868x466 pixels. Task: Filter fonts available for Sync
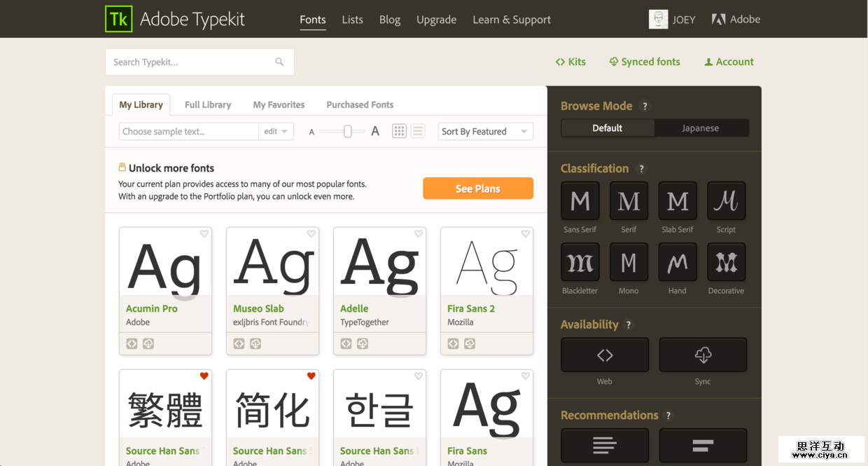click(x=703, y=355)
